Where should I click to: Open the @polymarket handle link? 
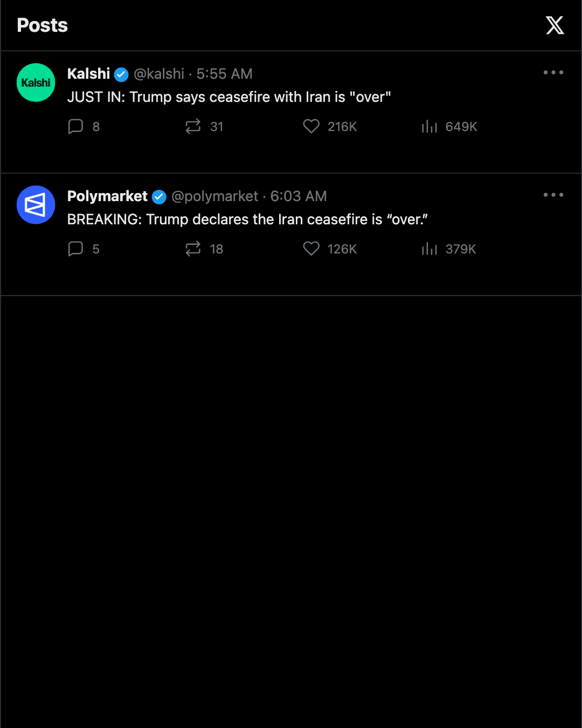pos(215,196)
